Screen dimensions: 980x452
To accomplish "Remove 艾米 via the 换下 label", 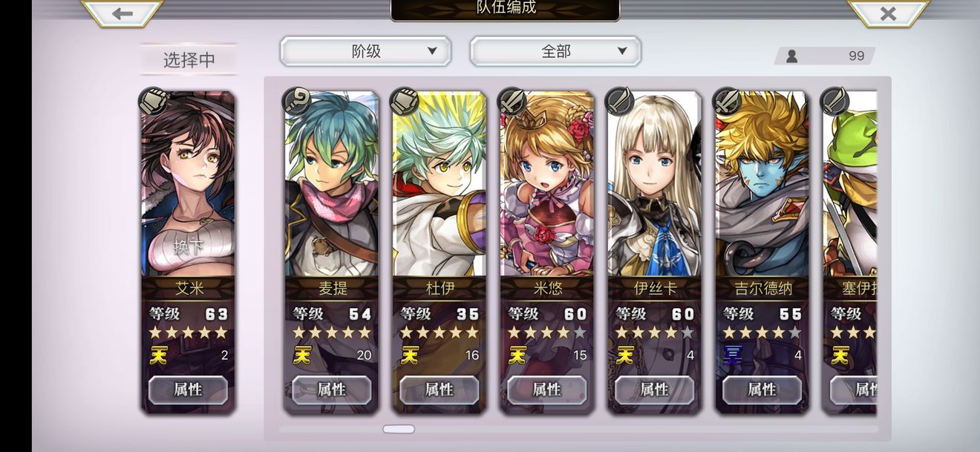I will tap(188, 247).
